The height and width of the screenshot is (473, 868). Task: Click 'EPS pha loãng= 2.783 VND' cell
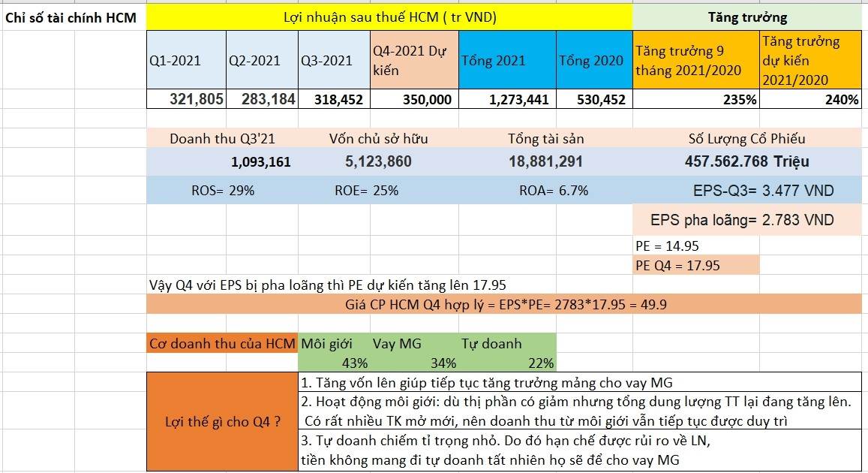[x=742, y=220]
